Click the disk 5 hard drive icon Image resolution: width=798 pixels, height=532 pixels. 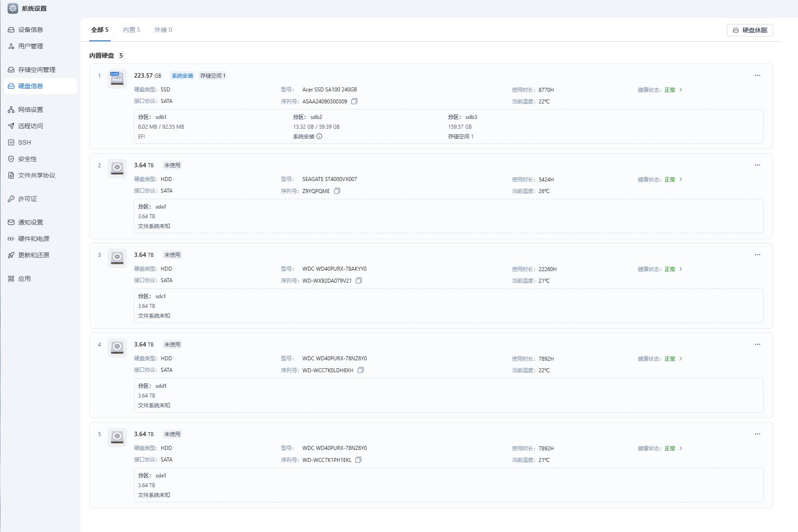pyautogui.click(x=117, y=437)
